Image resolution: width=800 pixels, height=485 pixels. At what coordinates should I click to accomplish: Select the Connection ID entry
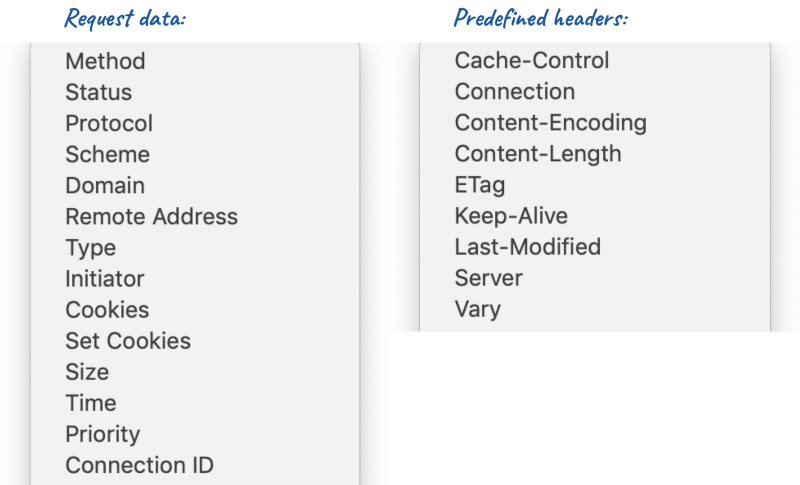tap(195, 466)
